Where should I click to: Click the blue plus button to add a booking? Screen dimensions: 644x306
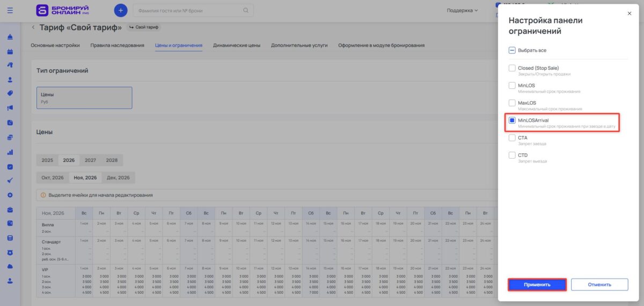121,10
